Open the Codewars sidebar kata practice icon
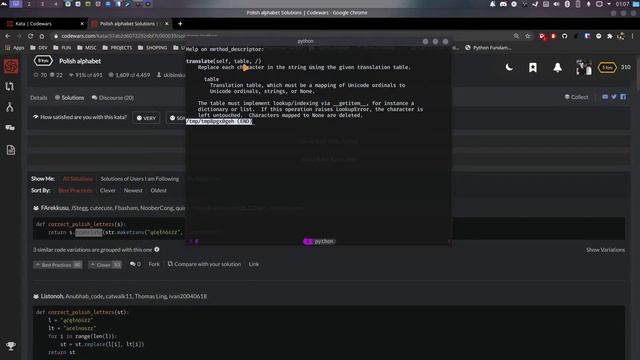640x360 pixels. point(10,87)
